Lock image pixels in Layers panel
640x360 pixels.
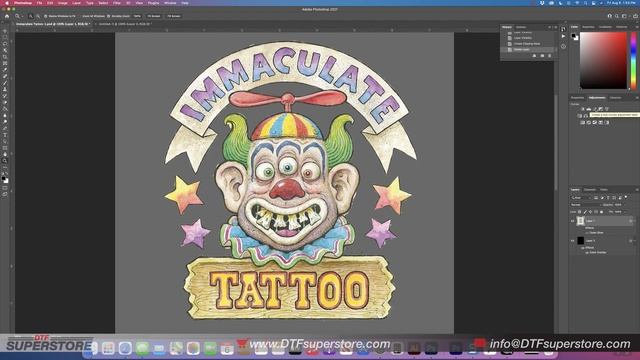[x=585, y=212]
